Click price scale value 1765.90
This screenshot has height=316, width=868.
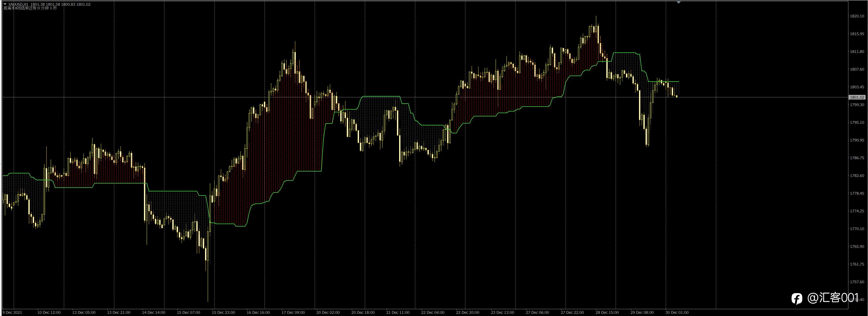coord(857,246)
